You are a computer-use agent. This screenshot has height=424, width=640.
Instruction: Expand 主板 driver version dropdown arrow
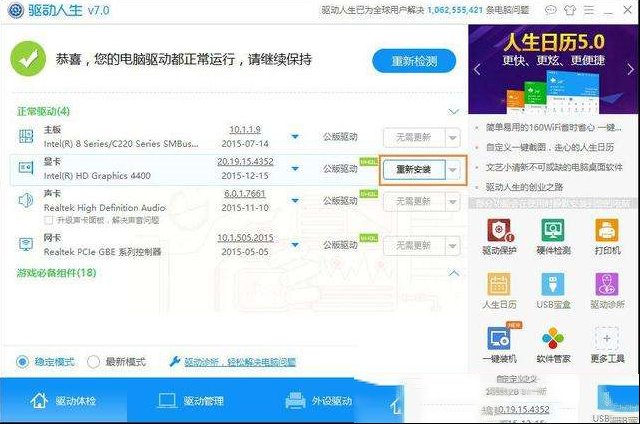point(295,136)
